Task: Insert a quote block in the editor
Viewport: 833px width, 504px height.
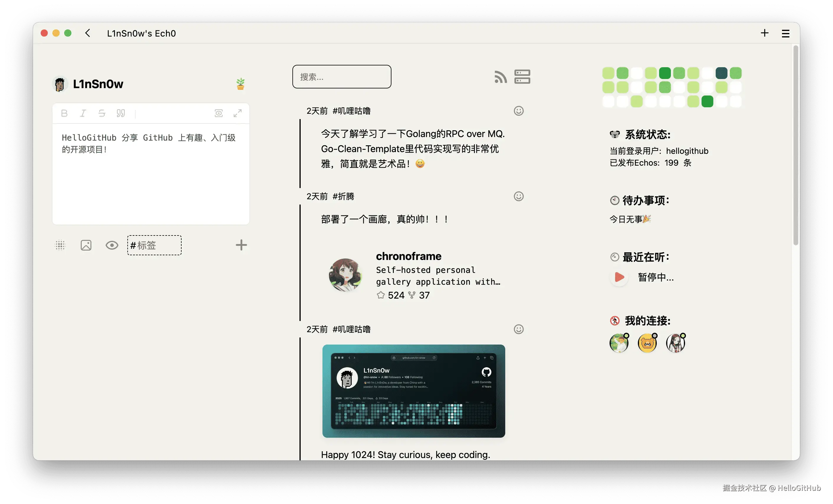Action: click(x=121, y=113)
